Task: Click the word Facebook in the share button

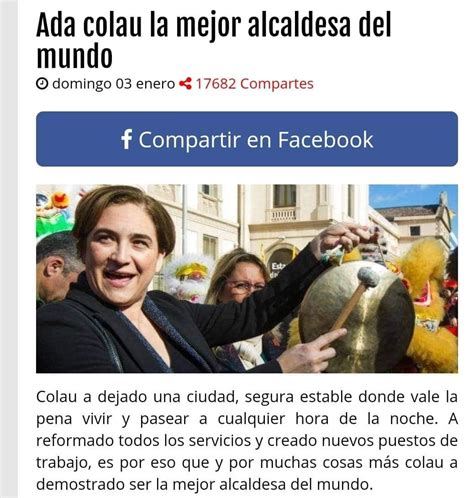Action: [325, 139]
